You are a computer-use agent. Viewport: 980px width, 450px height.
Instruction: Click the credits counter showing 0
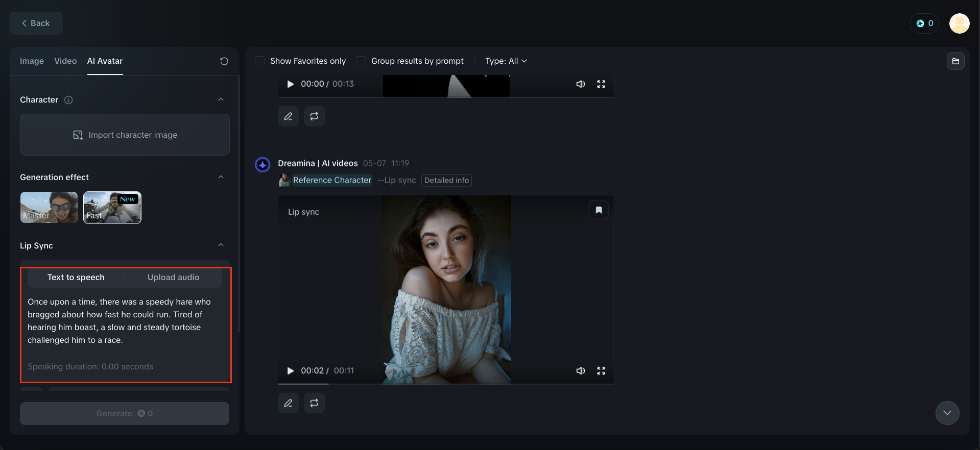point(924,23)
